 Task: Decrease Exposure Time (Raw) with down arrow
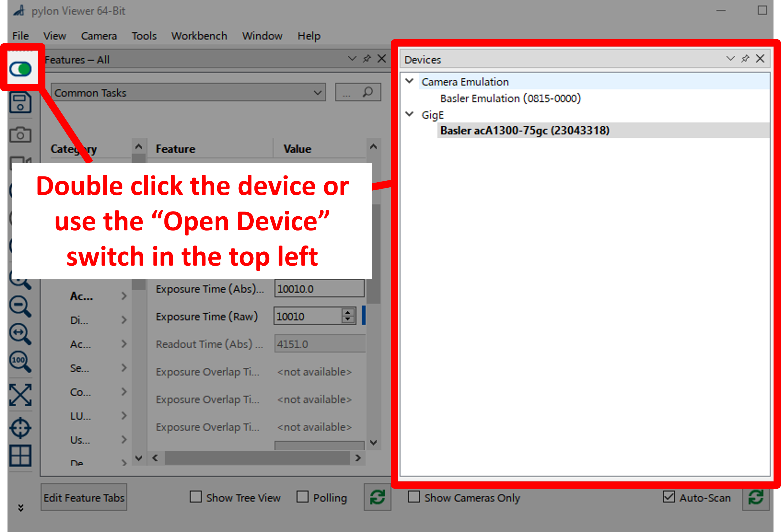pyautogui.click(x=348, y=320)
